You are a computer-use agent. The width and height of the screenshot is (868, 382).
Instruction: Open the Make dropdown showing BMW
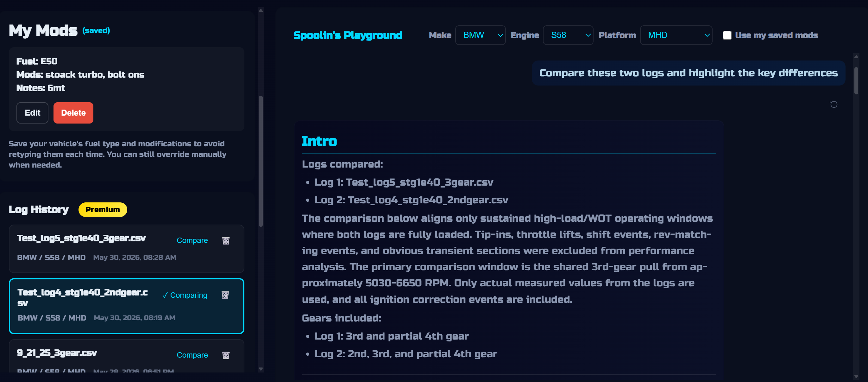tap(480, 35)
